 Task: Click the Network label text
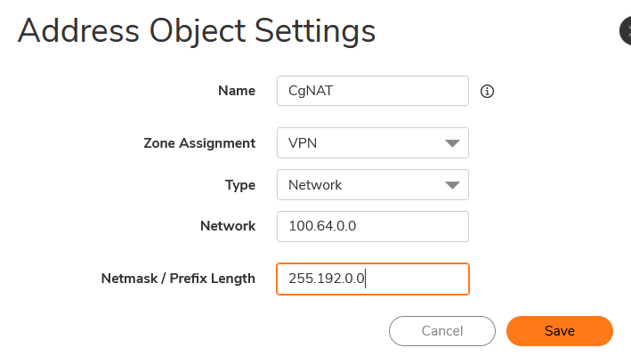coord(228,226)
